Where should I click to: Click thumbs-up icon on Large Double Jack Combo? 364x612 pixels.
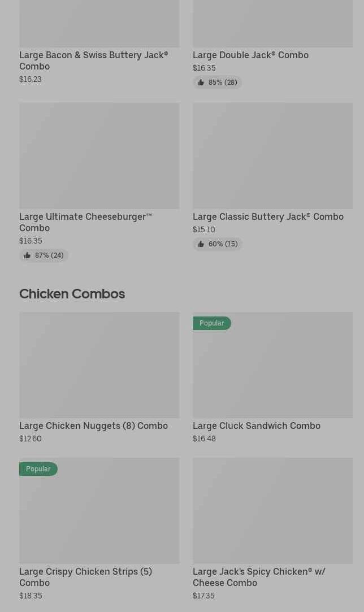click(x=201, y=83)
